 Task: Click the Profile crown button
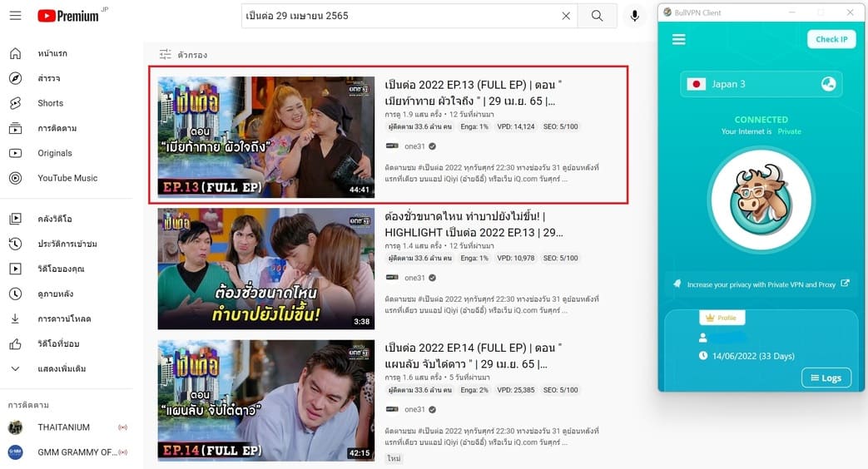coord(722,318)
